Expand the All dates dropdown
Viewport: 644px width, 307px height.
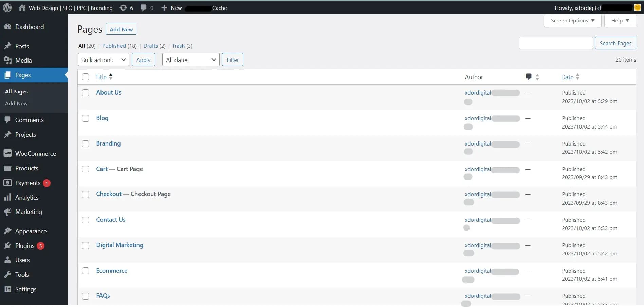[190, 60]
